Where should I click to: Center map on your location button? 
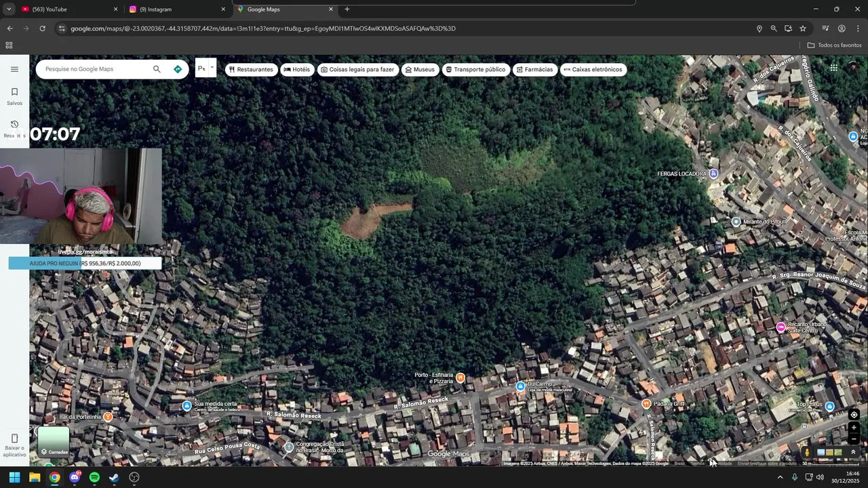pos(854,415)
